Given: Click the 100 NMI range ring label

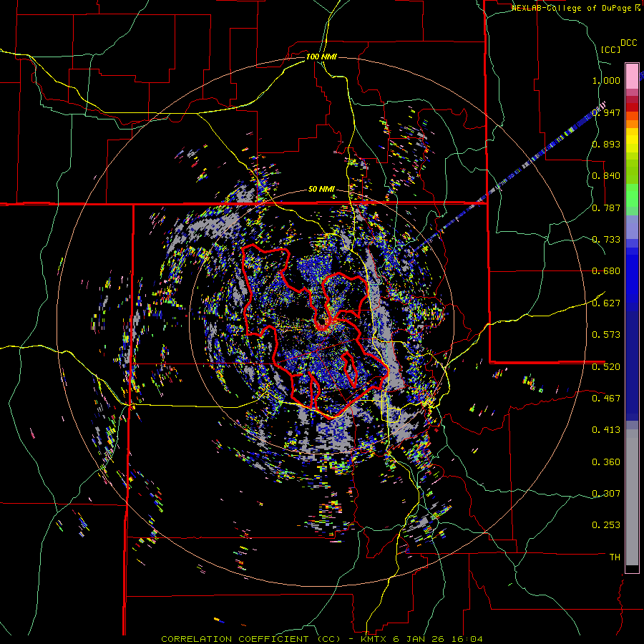Looking at the screenshot, I should pyautogui.click(x=321, y=57).
